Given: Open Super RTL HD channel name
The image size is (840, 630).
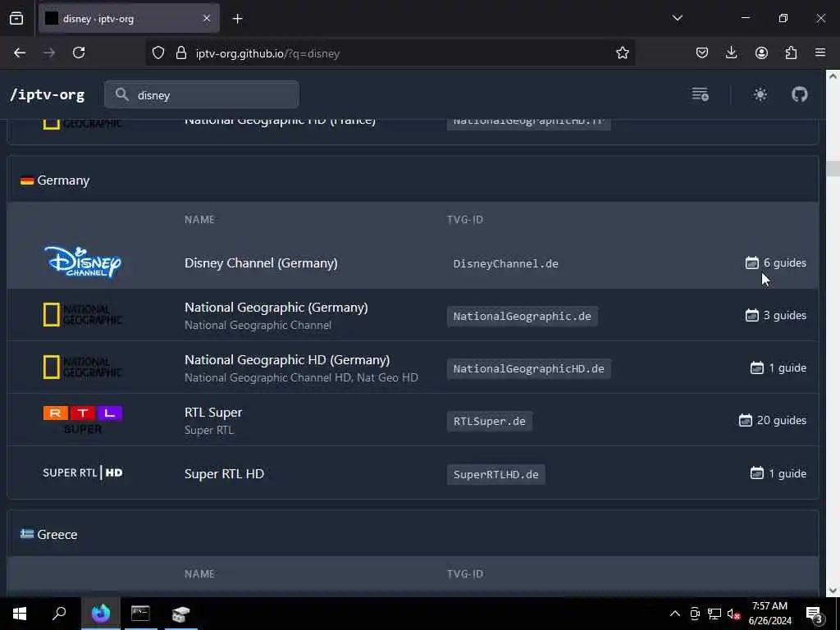Looking at the screenshot, I should [224, 474].
